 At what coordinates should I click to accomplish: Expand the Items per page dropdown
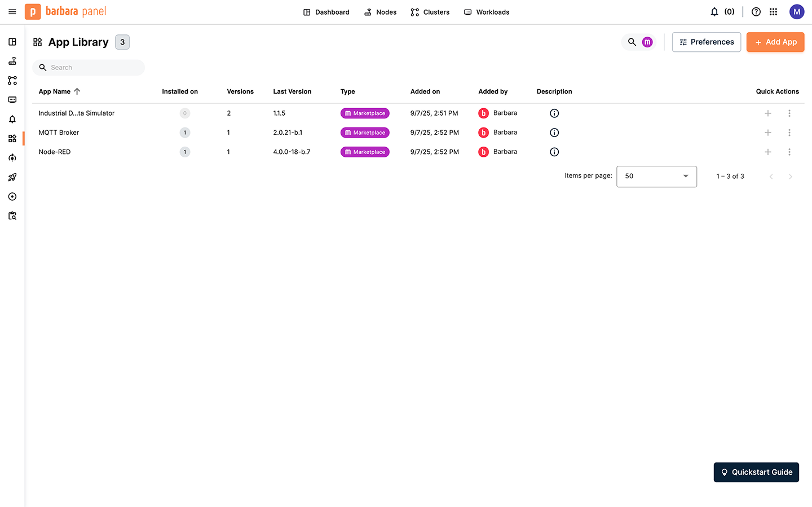[656, 177]
